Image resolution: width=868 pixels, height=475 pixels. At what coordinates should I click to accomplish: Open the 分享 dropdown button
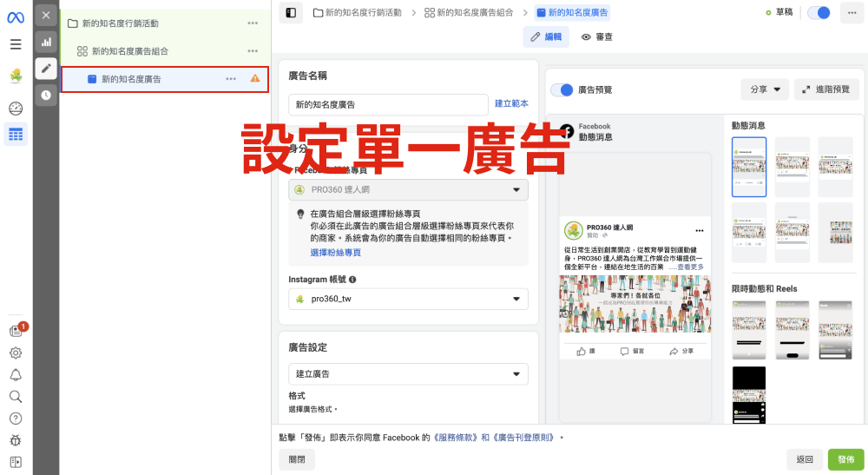click(x=764, y=89)
